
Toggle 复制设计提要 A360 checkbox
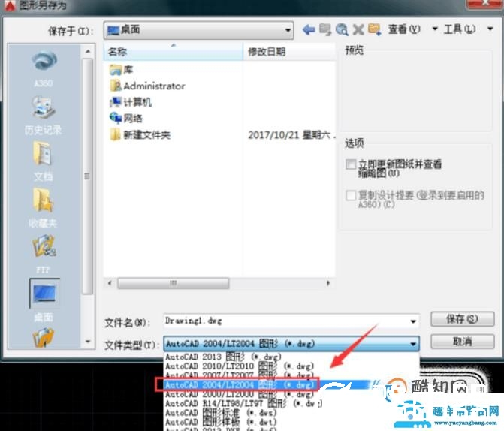[350, 195]
